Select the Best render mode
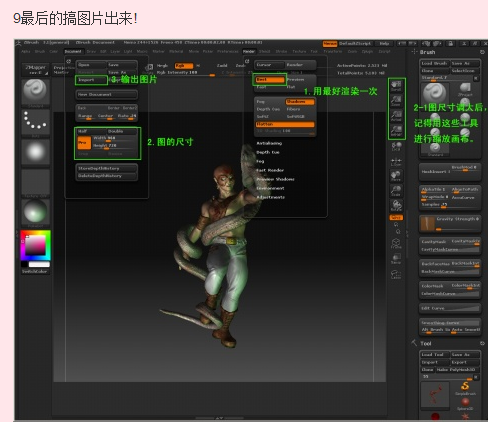 click(270, 80)
